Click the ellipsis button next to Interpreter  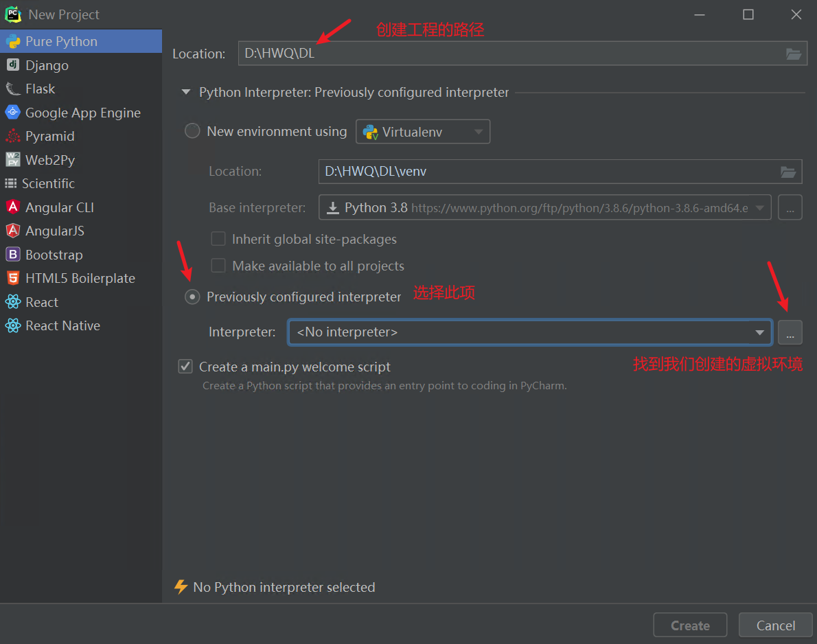point(790,333)
